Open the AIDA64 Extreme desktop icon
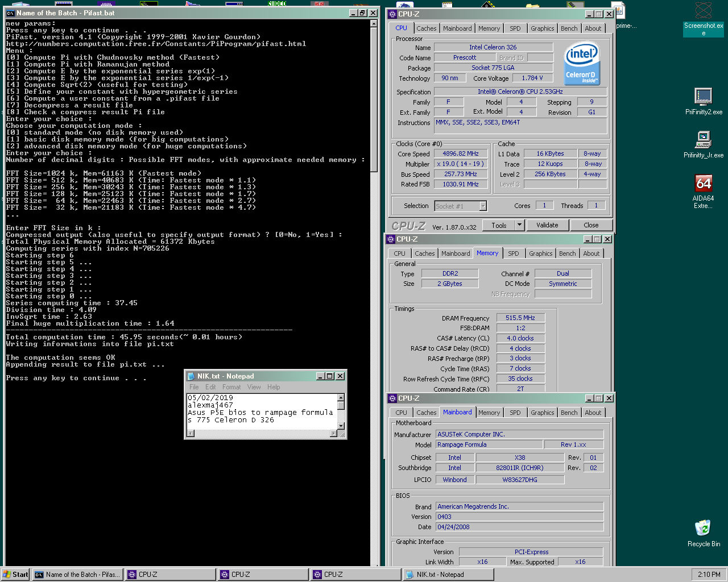728x582 pixels. [x=704, y=192]
